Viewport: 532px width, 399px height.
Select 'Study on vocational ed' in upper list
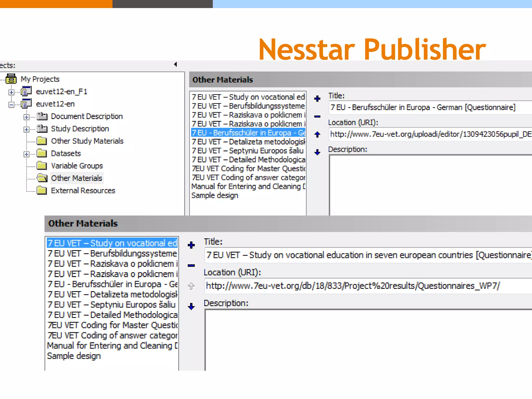(248, 97)
